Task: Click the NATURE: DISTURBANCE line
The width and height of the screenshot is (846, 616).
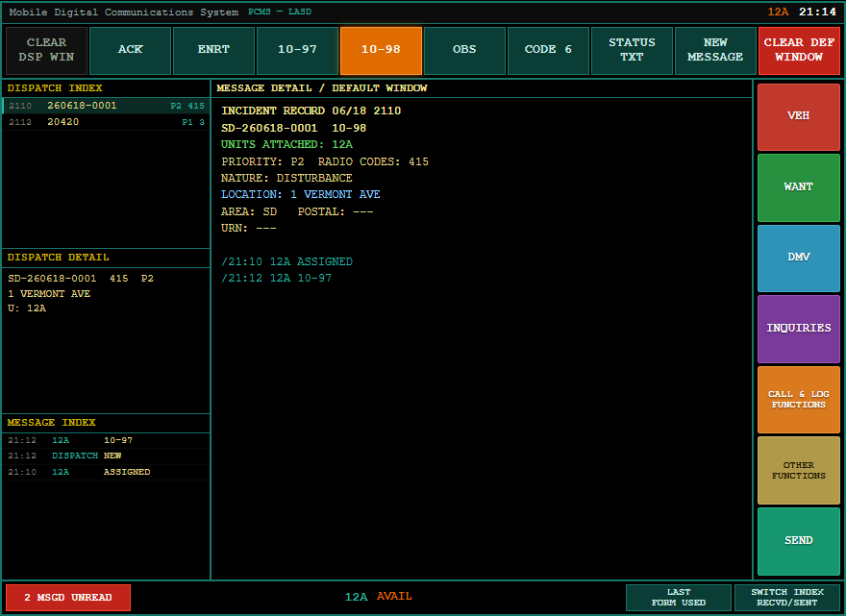Action: (x=286, y=178)
